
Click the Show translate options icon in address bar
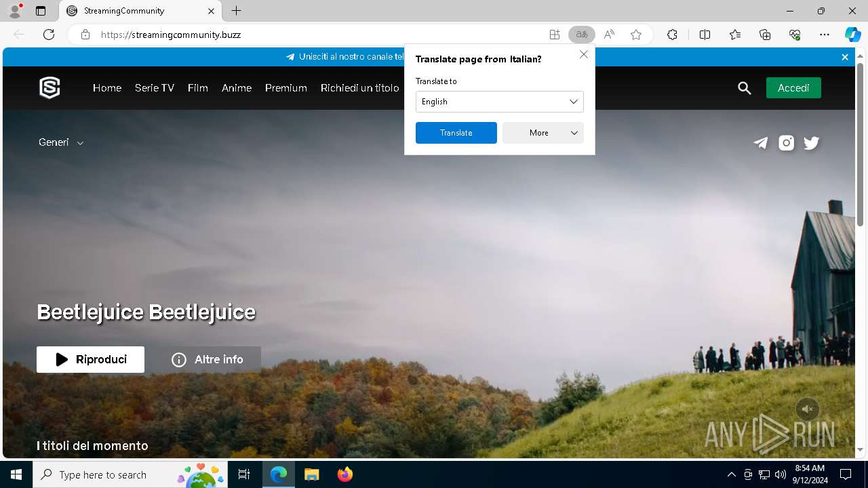tap(581, 35)
